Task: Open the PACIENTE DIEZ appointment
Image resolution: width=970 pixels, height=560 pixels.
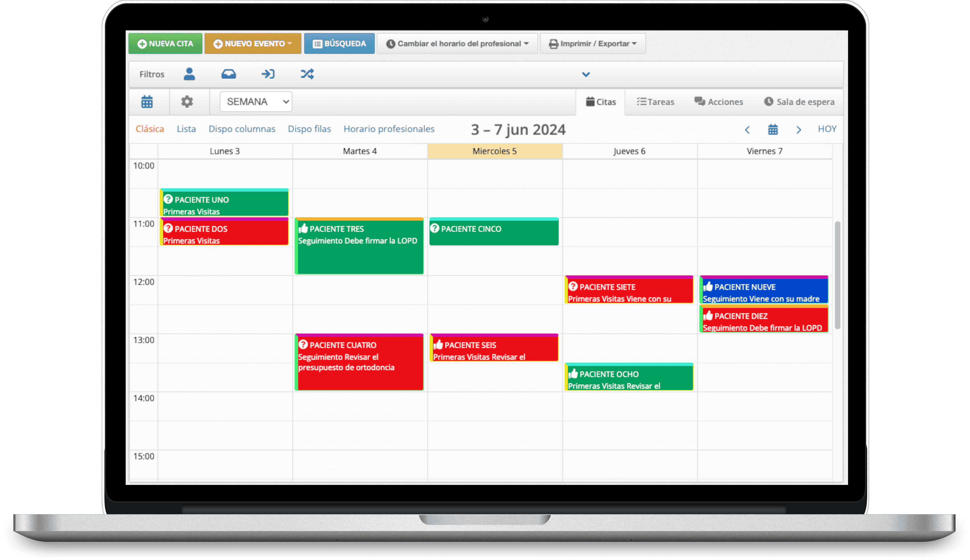Action: click(764, 319)
